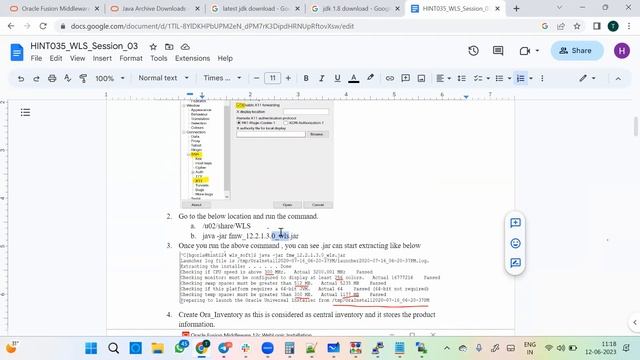640x360 pixels.
Task: Open the zoom level 100% dropdown
Action: coord(109,78)
